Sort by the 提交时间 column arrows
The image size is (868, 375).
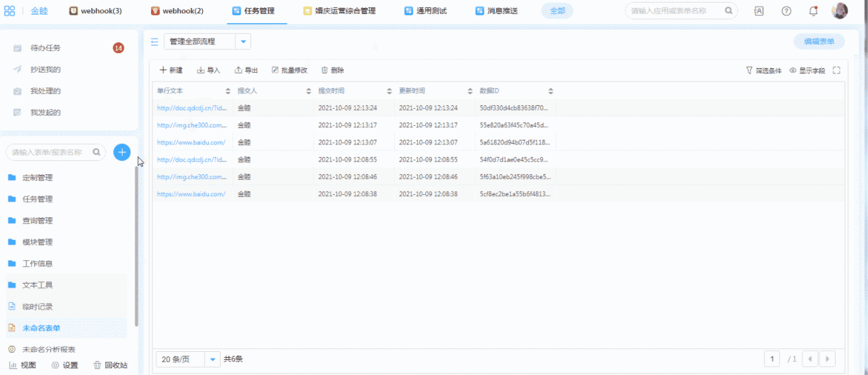(390, 91)
